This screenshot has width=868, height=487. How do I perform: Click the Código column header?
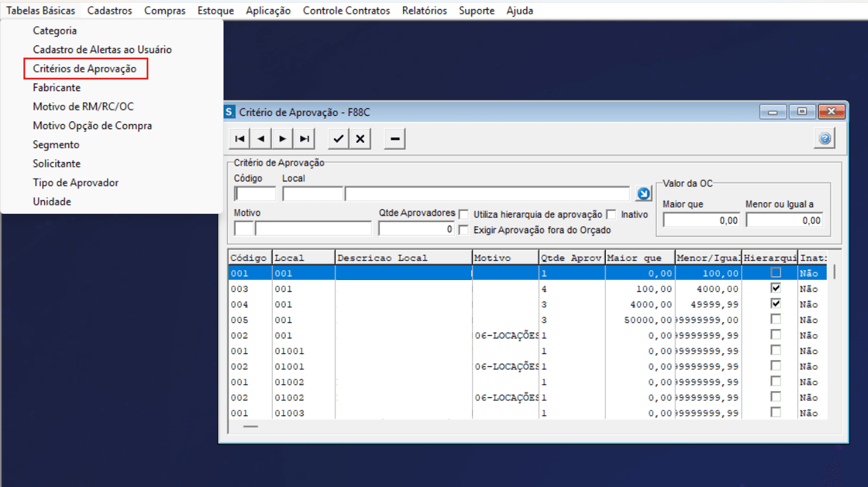250,257
